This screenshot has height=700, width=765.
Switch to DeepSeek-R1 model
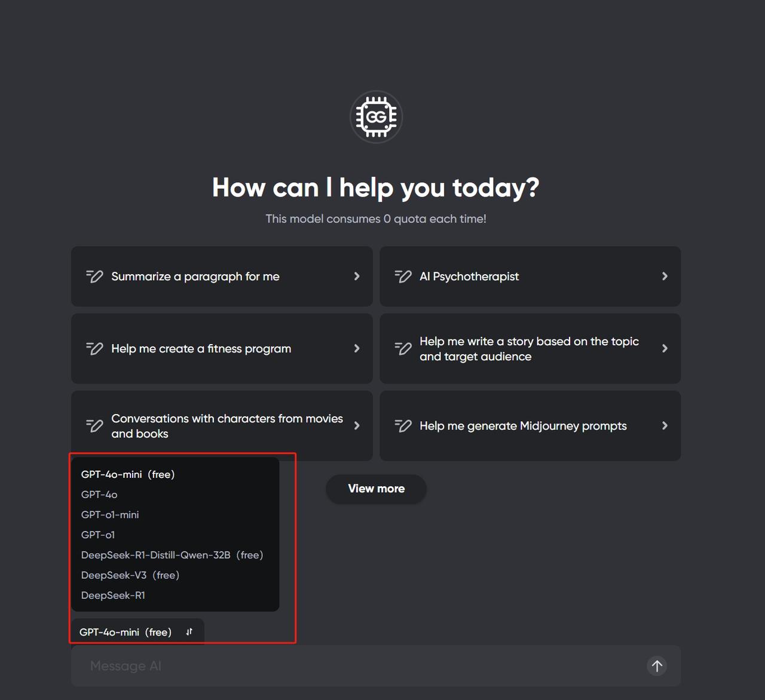pyautogui.click(x=113, y=595)
